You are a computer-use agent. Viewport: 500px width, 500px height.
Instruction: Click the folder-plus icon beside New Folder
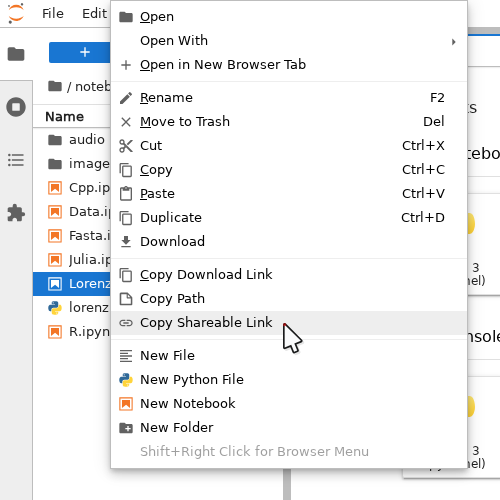pyautogui.click(x=126, y=428)
